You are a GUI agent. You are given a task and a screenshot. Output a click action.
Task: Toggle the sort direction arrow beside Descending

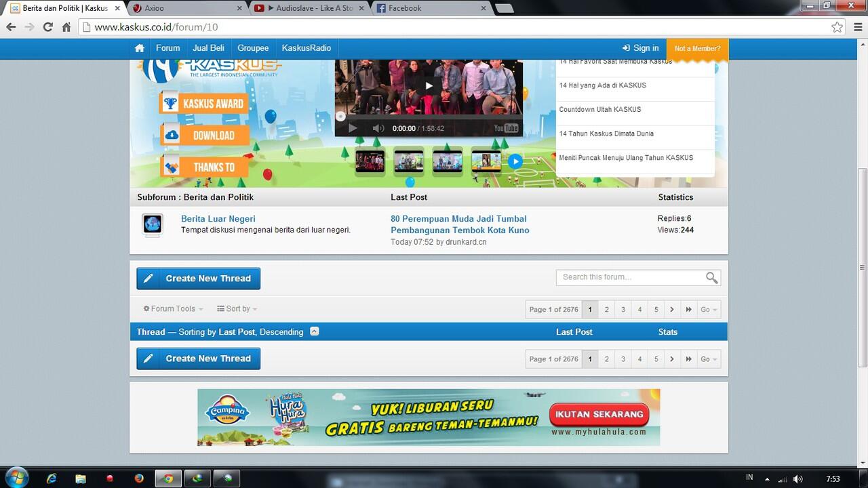click(314, 331)
